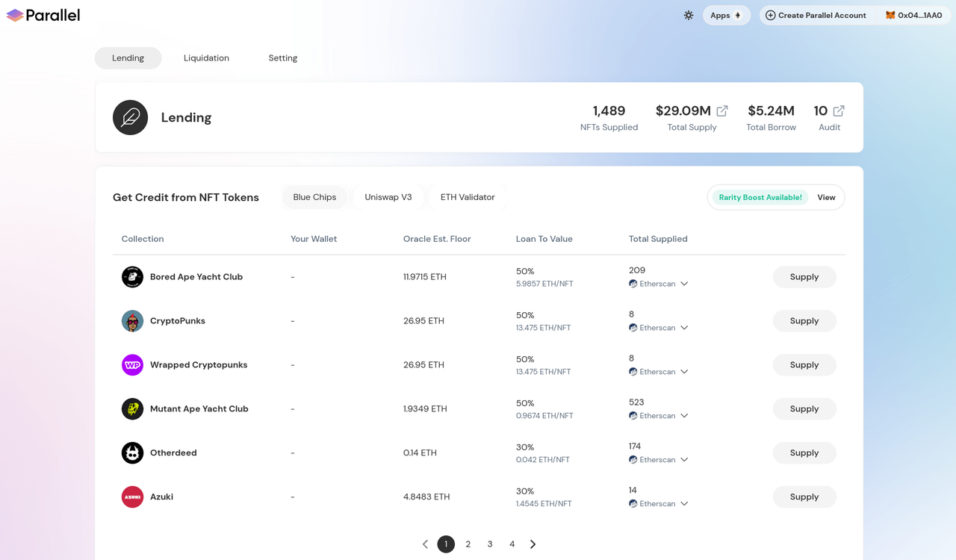Supply Otherdeed NFTs
Viewport: 956px width, 560px height.
[804, 453]
